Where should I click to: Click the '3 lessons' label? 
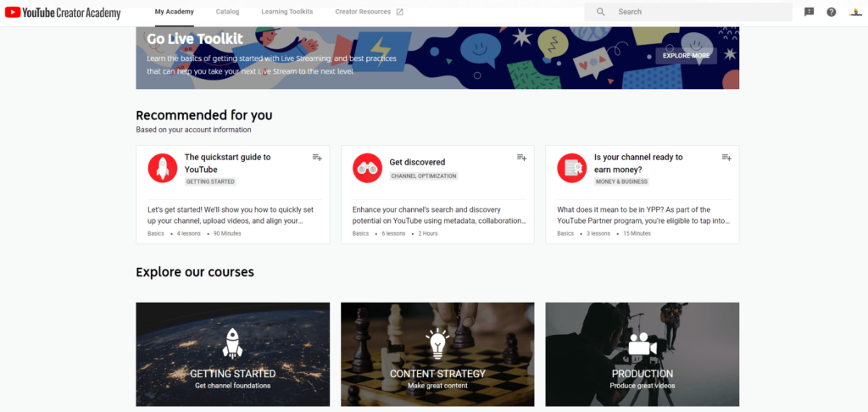(x=598, y=234)
